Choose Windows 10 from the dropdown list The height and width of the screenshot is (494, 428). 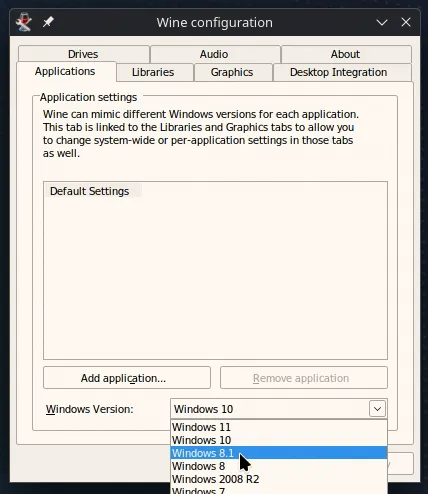[279, 440]
